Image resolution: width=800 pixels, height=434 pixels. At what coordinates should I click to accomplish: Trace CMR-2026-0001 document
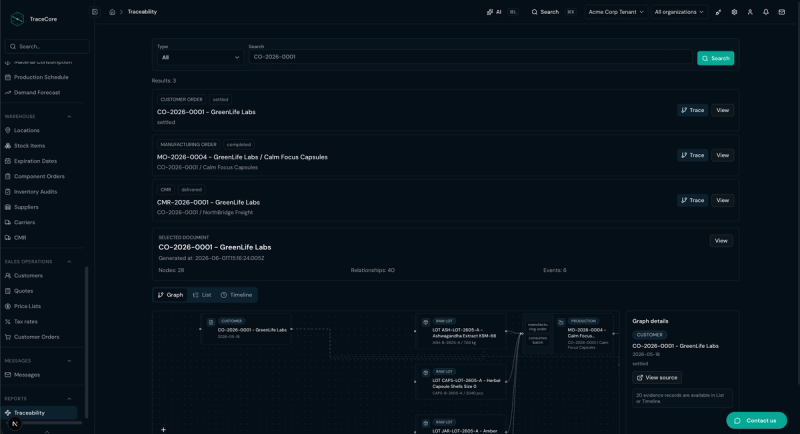pyautogui.click(x=692, y=200)
